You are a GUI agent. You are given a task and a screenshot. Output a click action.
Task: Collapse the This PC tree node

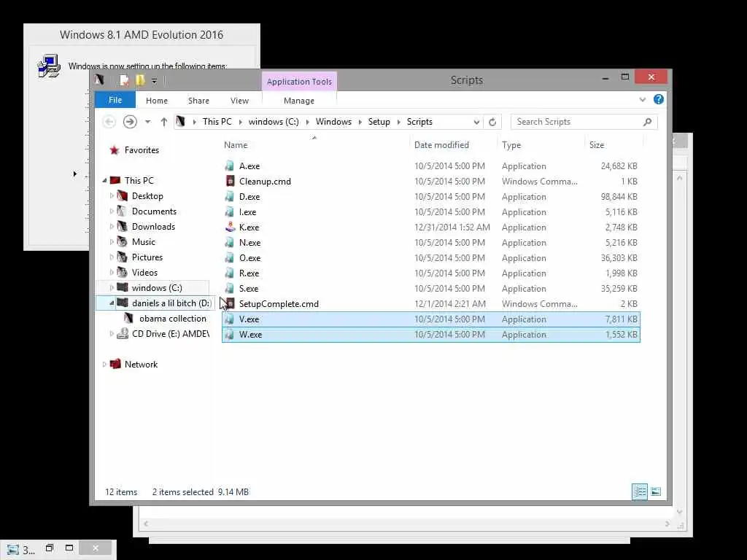(104, 181)
